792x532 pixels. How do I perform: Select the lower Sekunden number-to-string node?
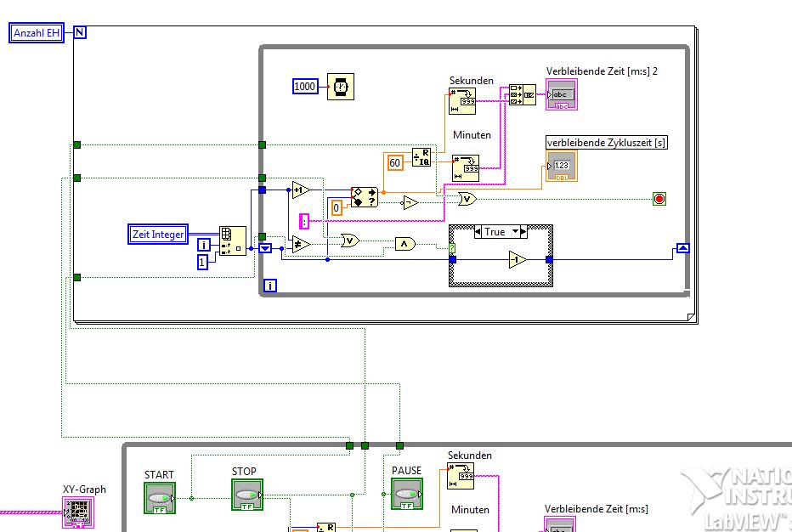(461, 476)
